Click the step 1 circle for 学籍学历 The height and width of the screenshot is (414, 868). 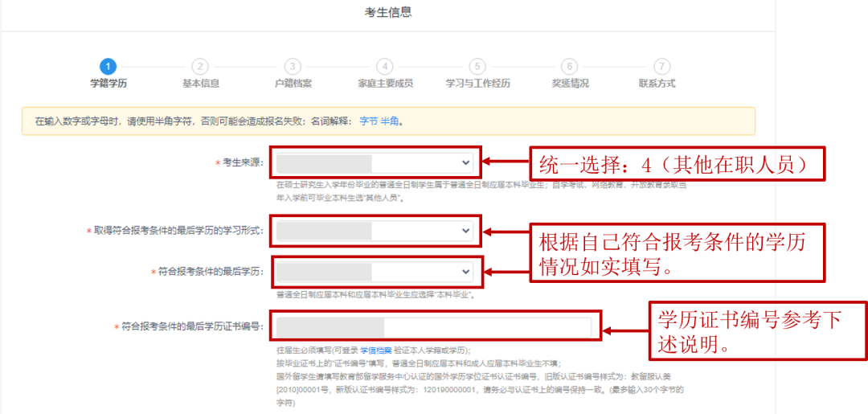(108, 67)
